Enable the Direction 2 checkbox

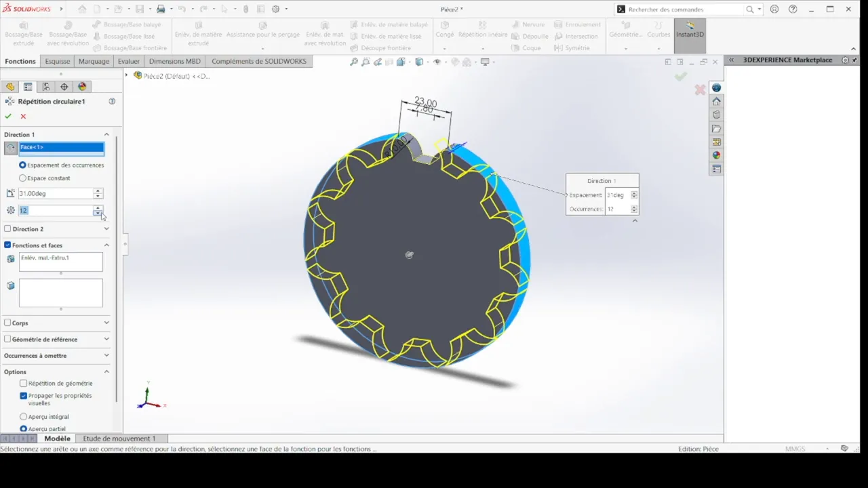(9, 228)
